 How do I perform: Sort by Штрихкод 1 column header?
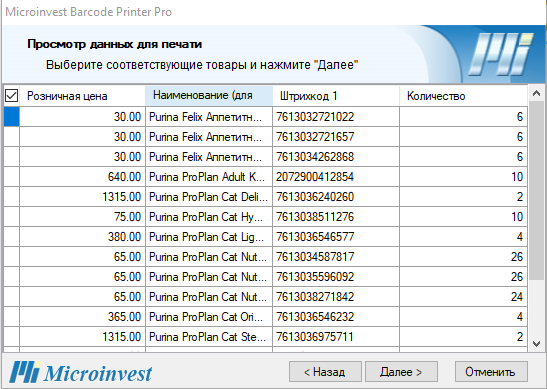336,96
